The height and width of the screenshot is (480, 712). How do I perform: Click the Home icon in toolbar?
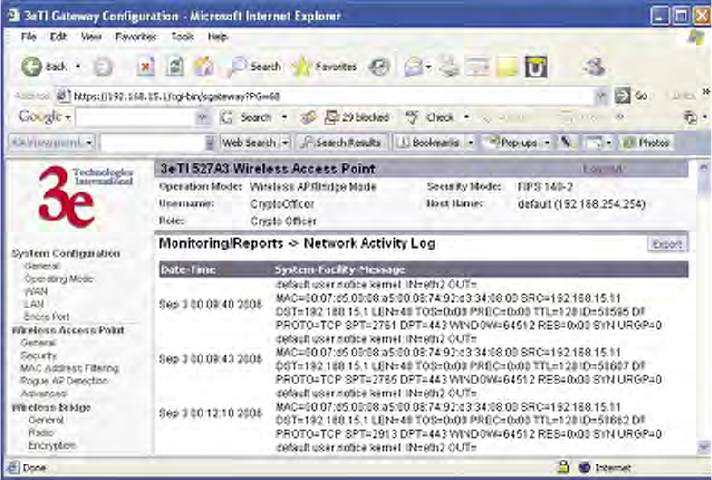(203, 67)
